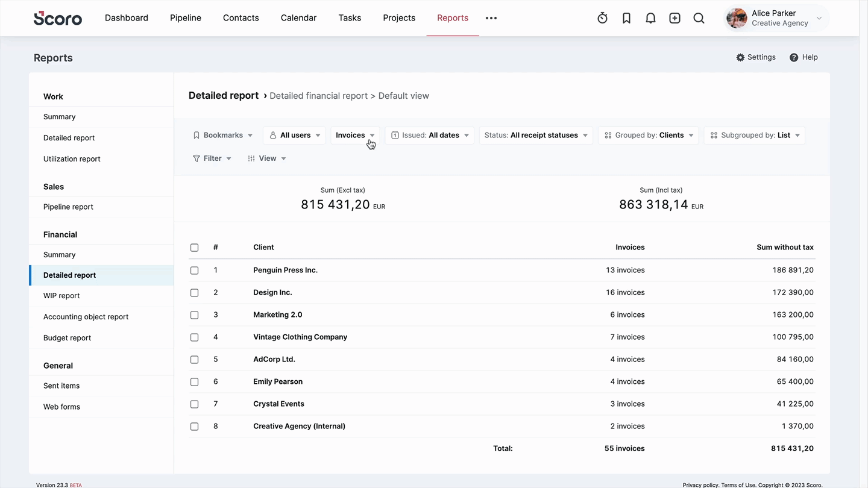868x488 pixels.
Task: Open the Invoices type dropdown
Action: click(355, 135)
